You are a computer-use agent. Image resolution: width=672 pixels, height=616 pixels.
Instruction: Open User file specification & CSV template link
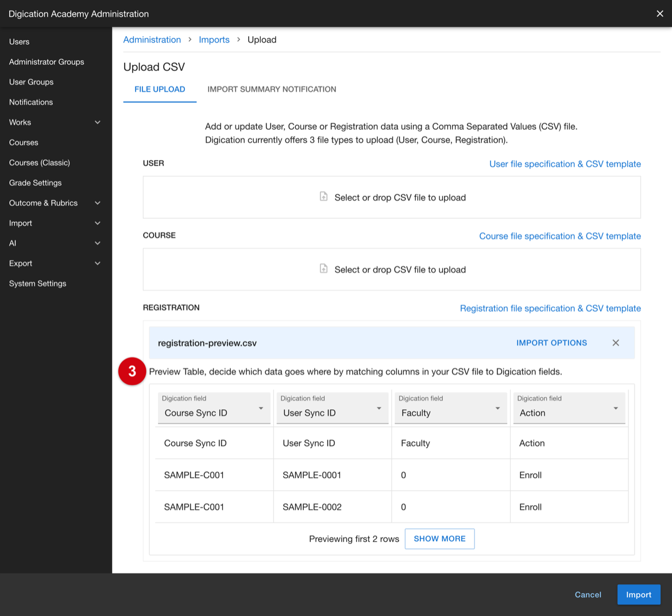(x=565, y=164)
